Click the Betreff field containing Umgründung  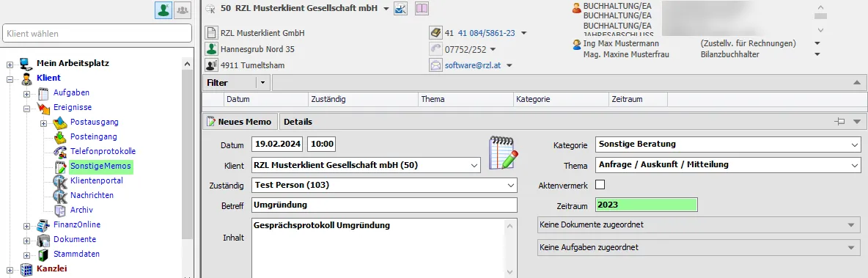(x=384, y=205)
